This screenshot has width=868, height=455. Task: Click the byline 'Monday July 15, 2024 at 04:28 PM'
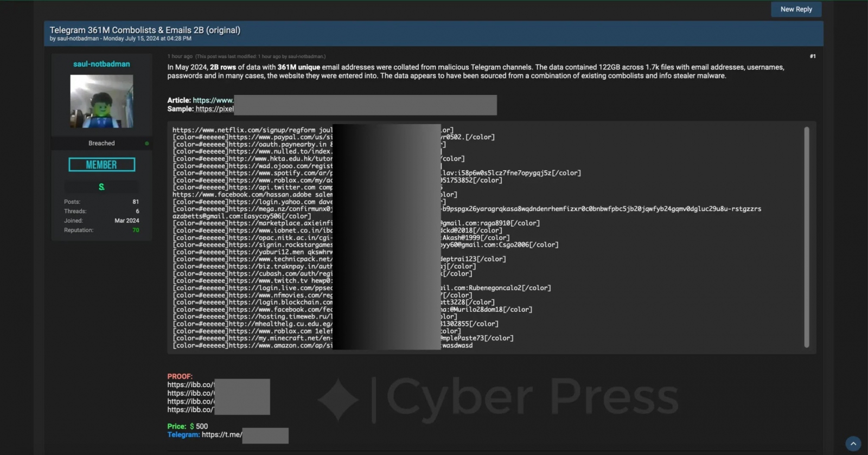click(x=147, y=39)
